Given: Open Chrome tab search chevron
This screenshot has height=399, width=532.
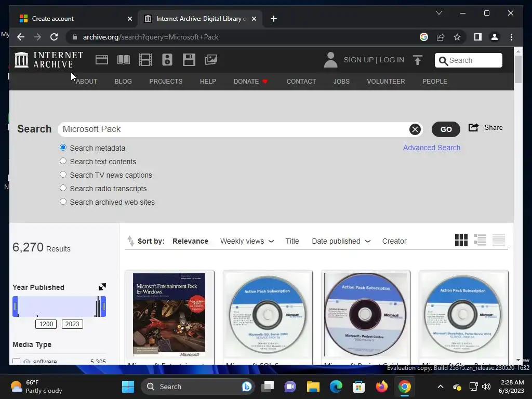Looking at the screenshot, I should coord(438,13).
